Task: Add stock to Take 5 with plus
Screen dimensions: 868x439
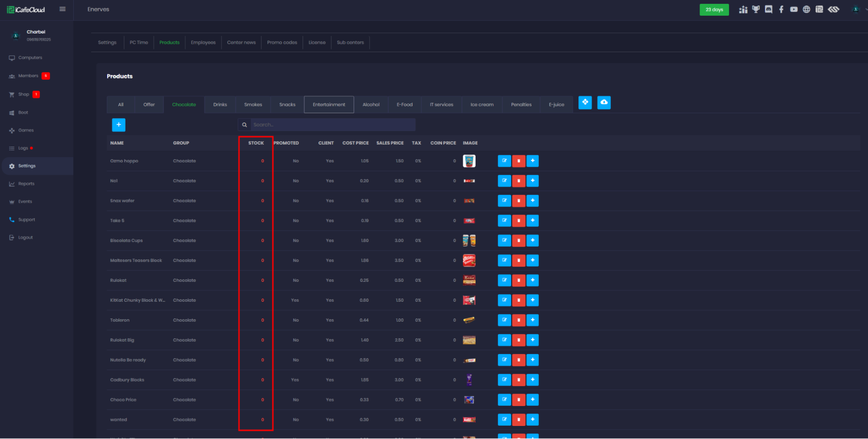Action: [x=532, y=221]
